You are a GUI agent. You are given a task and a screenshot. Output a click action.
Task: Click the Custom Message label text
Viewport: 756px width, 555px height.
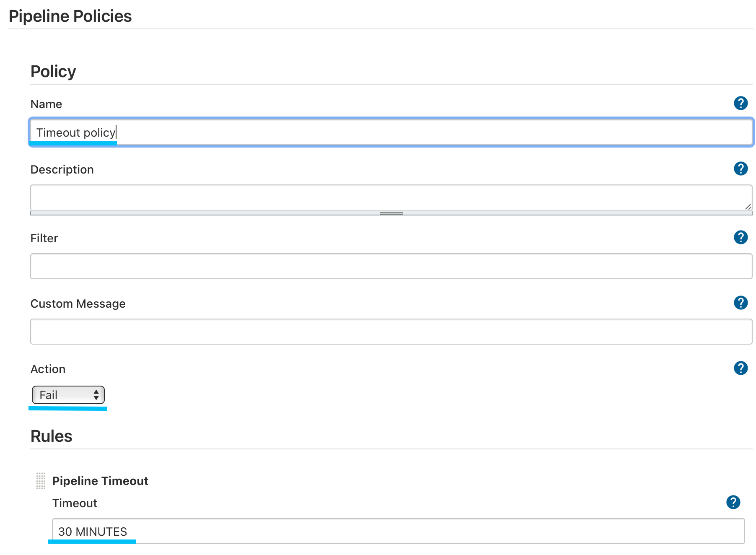(x=78, y=303)
